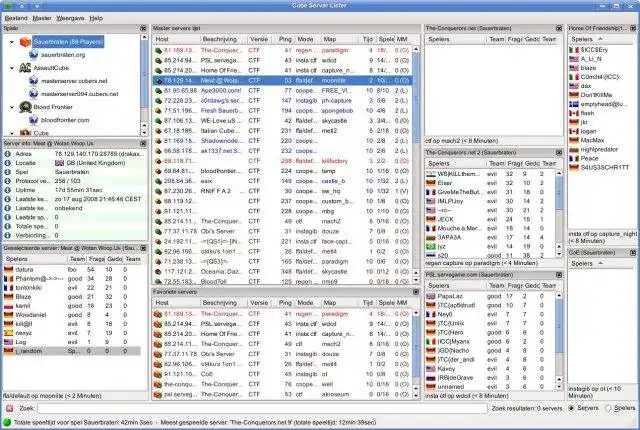Screen dimensions: 640x430
Task: Click the clear search icon beside Zoek
Action: [10, 408]
